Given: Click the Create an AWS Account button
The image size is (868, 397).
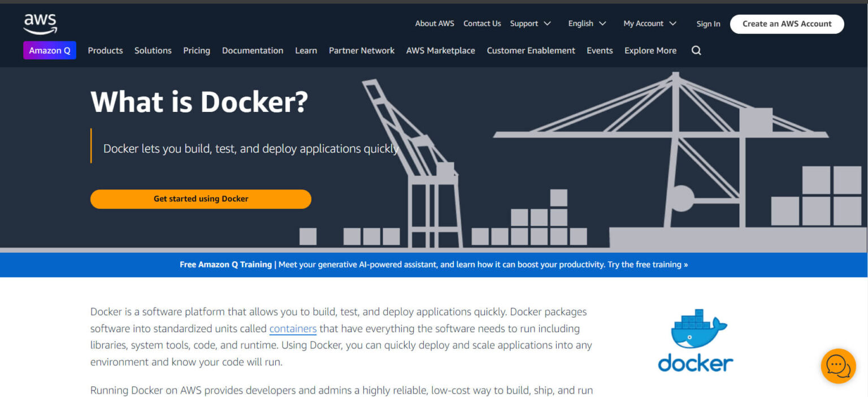Looking at the screenshot, I should pyautogui.click(x=787, y=24).
